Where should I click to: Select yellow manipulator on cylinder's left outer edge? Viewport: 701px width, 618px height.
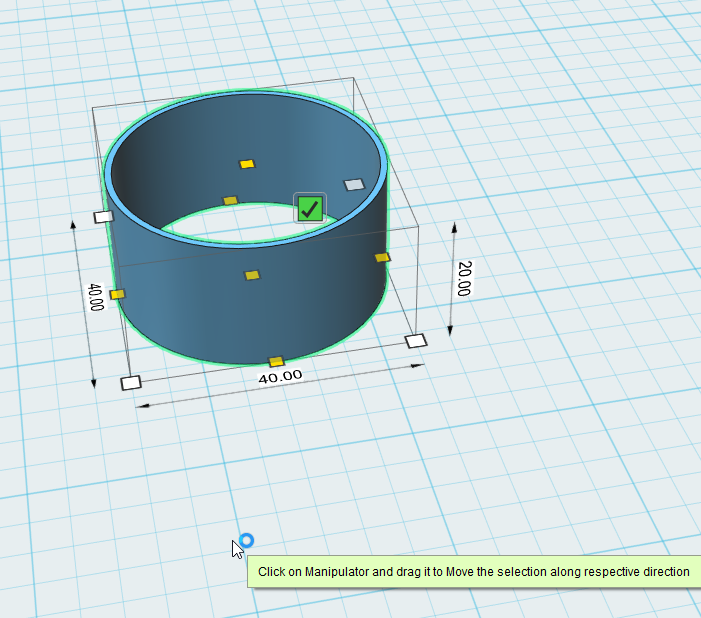pyautogui.click(x=117, y=294)
